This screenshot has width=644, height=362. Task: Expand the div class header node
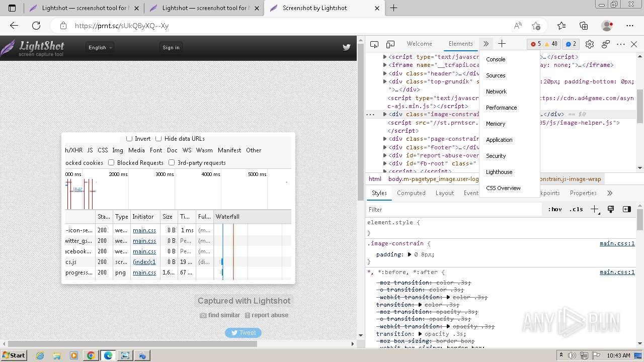click(385, 73)
